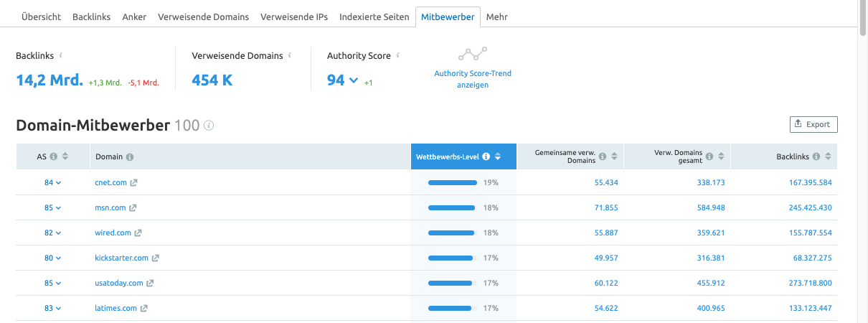The height and width of the screenshot is (323, 868).
Task: Expand AS 80 chevron for kickstarter.com
Action: tap(58, 258)
